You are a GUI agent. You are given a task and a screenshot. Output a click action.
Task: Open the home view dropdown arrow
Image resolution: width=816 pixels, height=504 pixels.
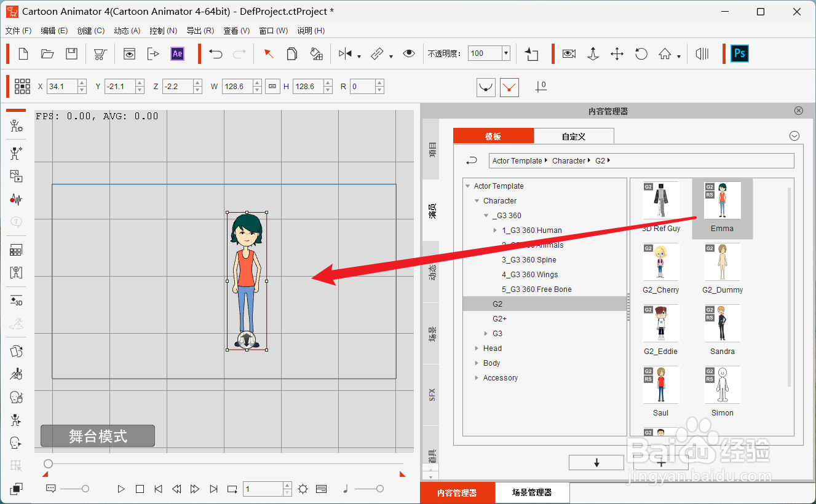(679, 57)
